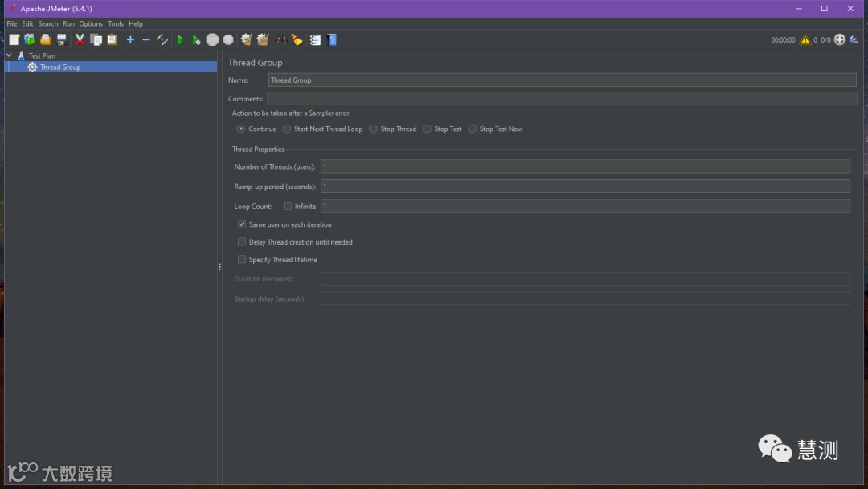Collapse the Test Plan tree node arrow

(9, 55)
